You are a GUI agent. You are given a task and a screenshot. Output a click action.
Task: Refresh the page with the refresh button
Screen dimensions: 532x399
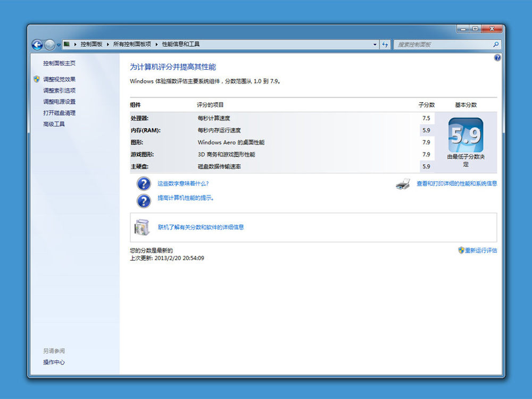(x=385, y=45)
